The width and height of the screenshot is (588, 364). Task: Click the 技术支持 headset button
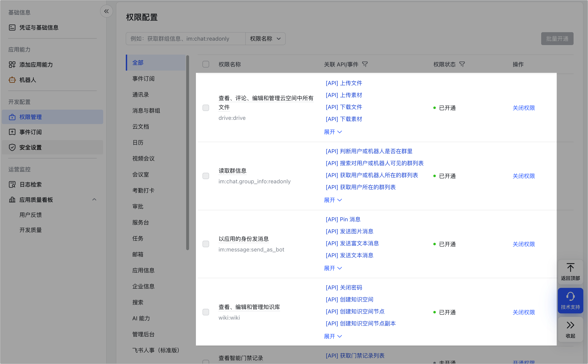tap(570, 301)
